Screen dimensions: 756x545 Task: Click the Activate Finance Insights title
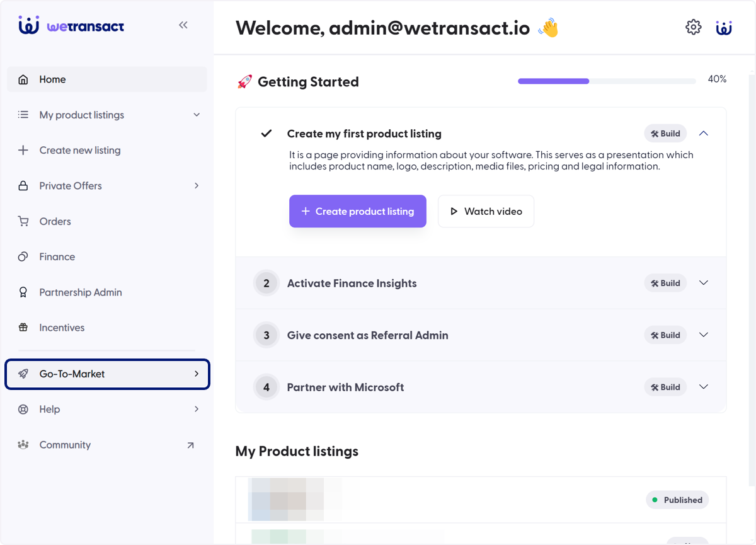click(x=352, y=283)
